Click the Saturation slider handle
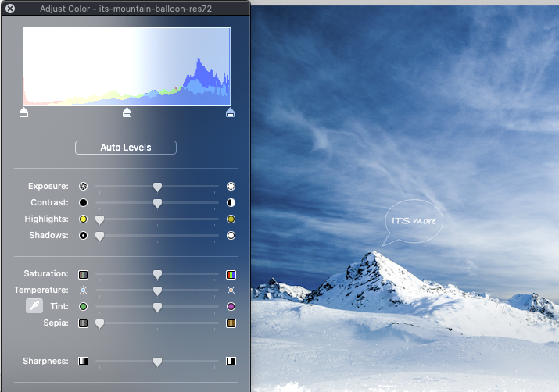559x392 pixels. [157, 274]
